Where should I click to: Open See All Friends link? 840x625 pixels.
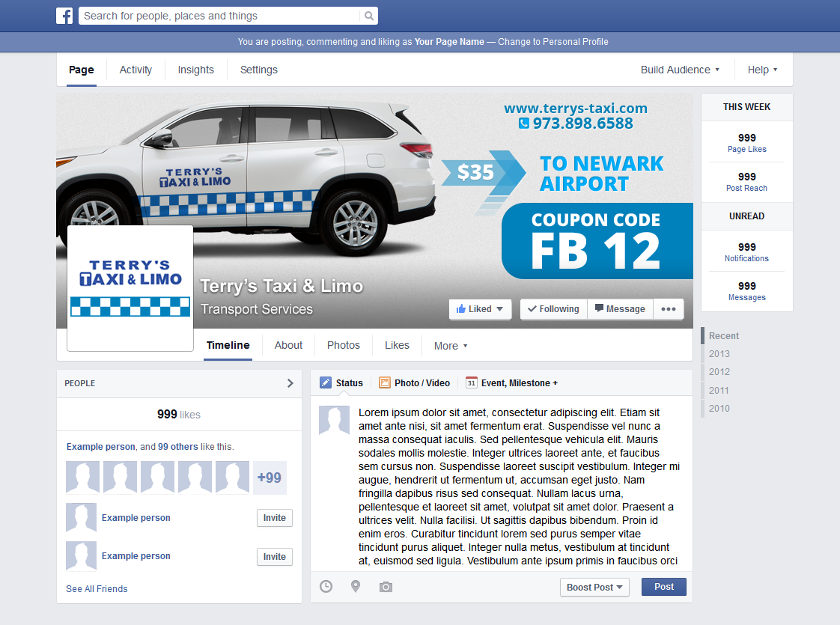[x=97, y=589]
